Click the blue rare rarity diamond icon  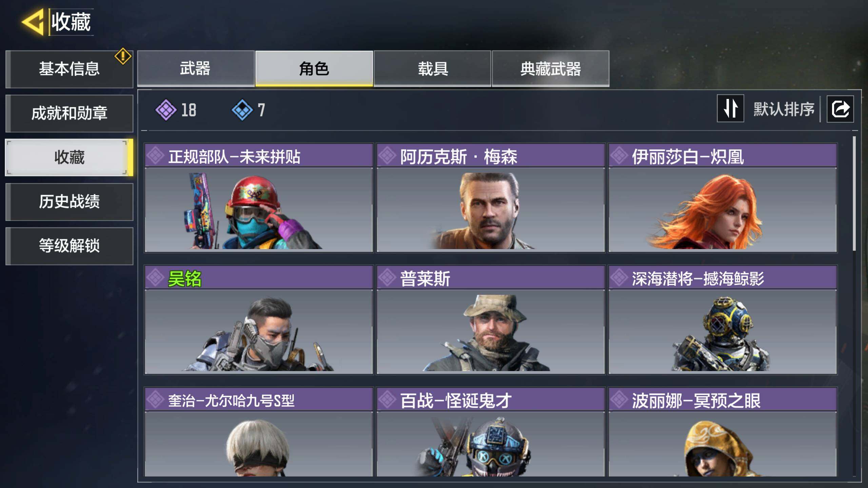(242, 110)
